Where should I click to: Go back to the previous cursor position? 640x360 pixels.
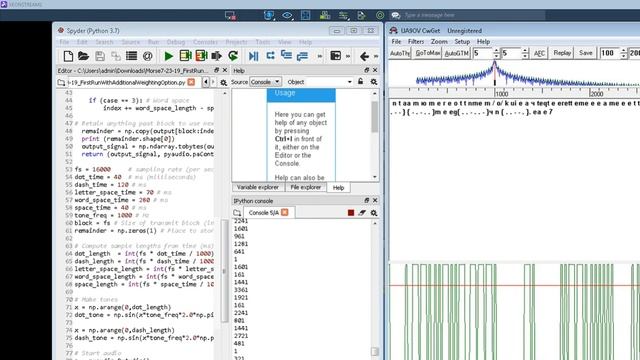point(364,56)
